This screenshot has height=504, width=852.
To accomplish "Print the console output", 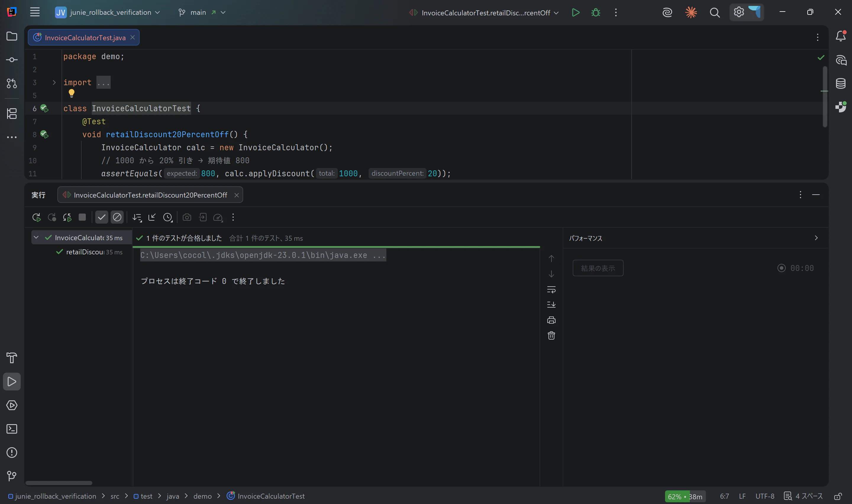I will click(x=551, y=320).
